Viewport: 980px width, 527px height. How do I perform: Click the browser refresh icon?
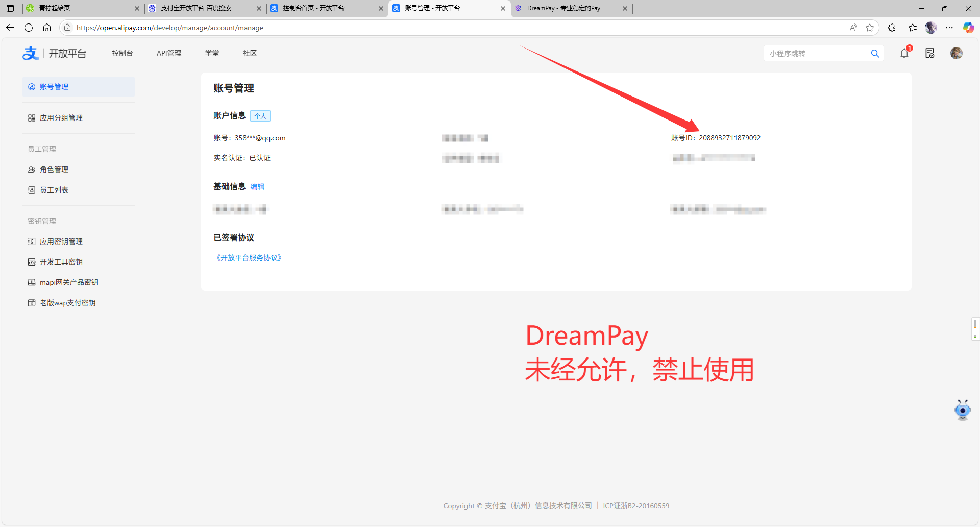coord(29,28)
